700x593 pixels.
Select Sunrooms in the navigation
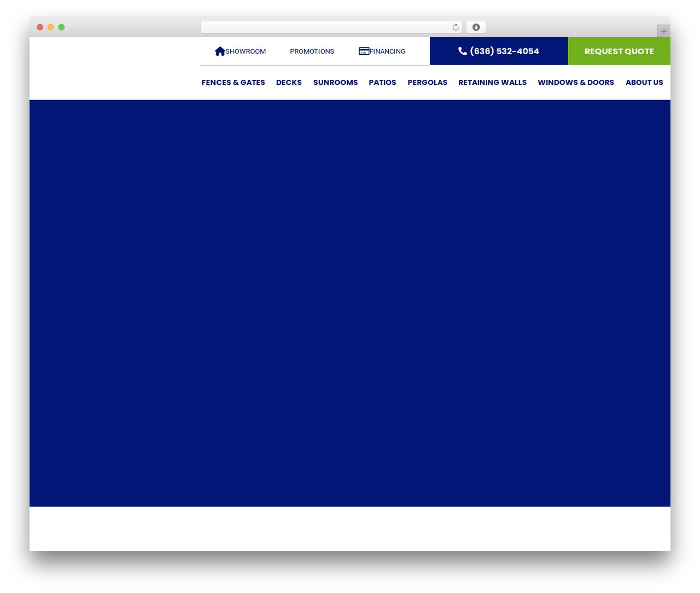(x=335, y=83)
